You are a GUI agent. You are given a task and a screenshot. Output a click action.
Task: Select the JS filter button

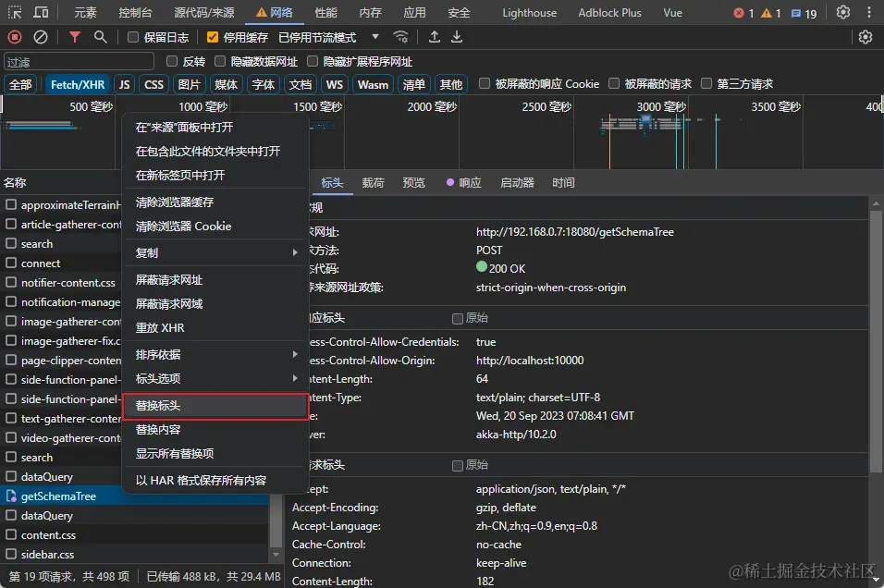pos(124,84)
